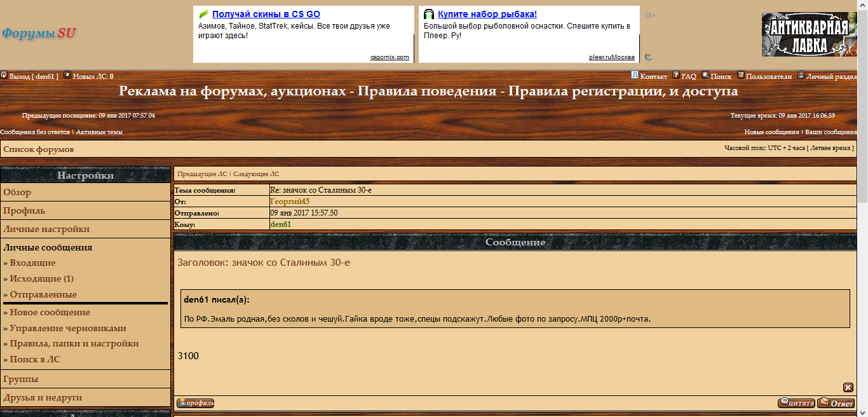The image size is (868, 417).
Task: Click the Выход logout icon
Action: tap(4, 75)
